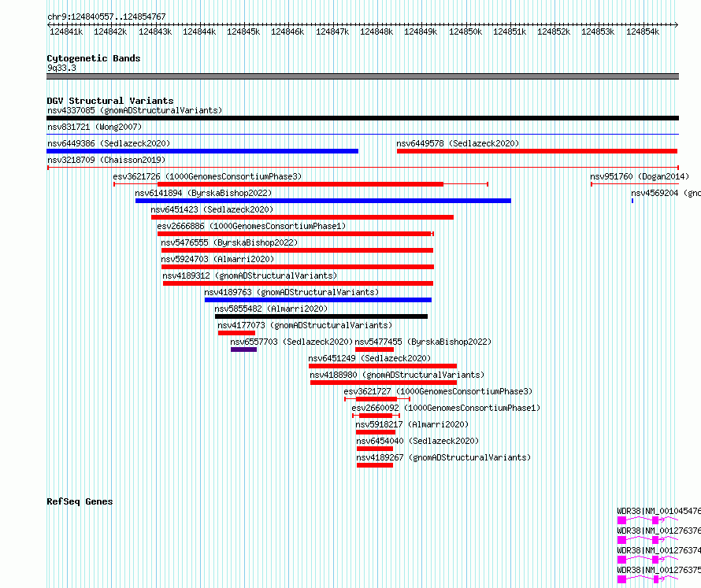Viewport: 701px width, 588px height.
Task: Click the WDR38 NM_001276376 gene label
Action: click(x=658, y=531)
